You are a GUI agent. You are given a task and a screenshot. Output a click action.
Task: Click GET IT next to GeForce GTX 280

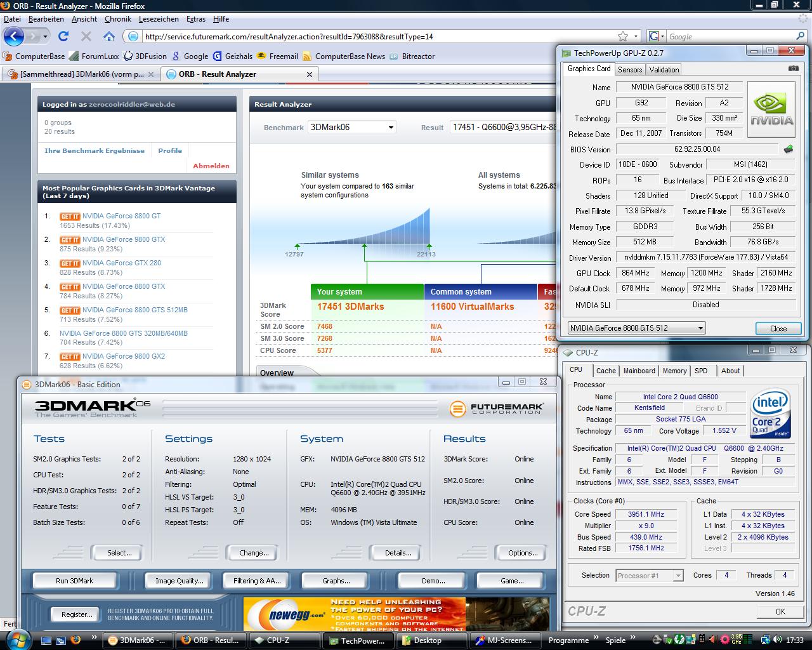coord(70,263)
